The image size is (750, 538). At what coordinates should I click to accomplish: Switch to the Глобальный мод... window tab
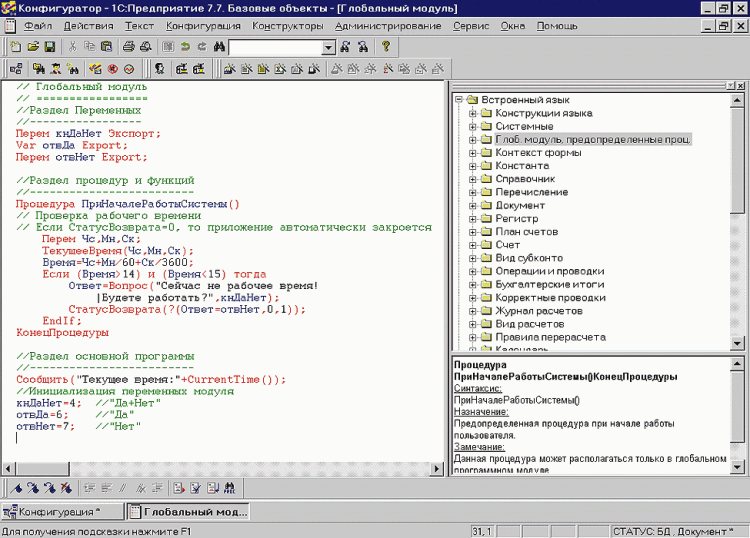point(188,512)
